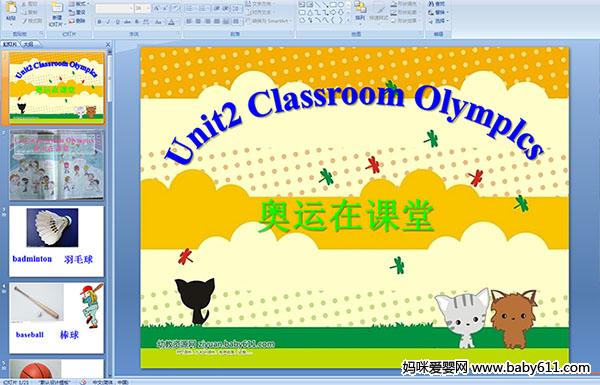Select the straight line shape in gallery
The height and width of the screenshot is (385, 600).
pos(317,4)
